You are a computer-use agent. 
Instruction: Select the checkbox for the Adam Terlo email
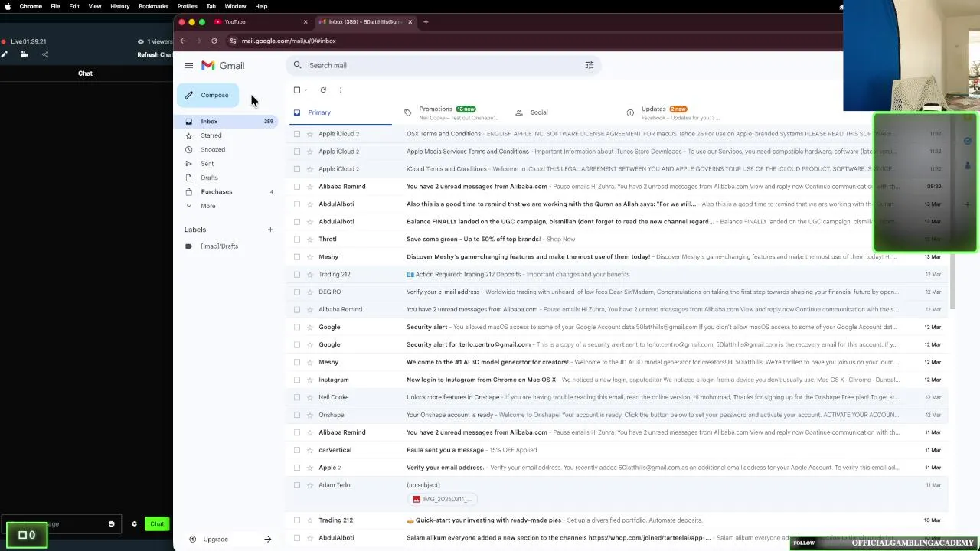[297, 486]
